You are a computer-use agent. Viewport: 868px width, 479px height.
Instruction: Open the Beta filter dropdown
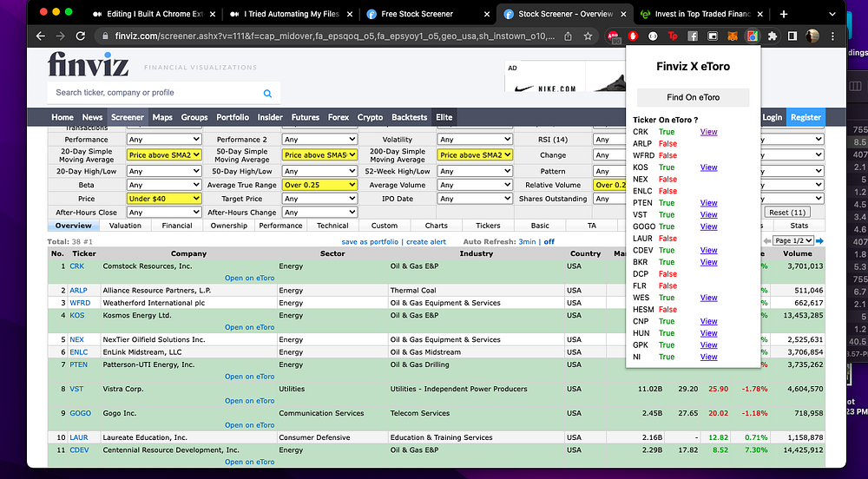[x=164, y=185]
